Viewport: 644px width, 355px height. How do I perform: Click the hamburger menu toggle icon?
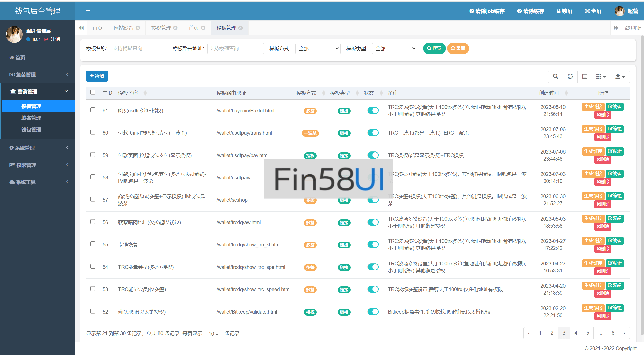pos(88,11)
